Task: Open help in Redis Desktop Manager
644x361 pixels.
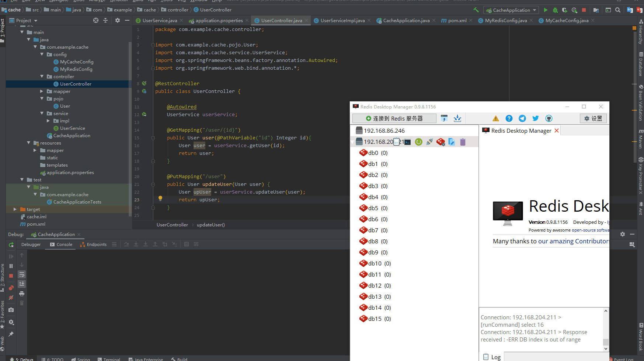Action: 509,118
